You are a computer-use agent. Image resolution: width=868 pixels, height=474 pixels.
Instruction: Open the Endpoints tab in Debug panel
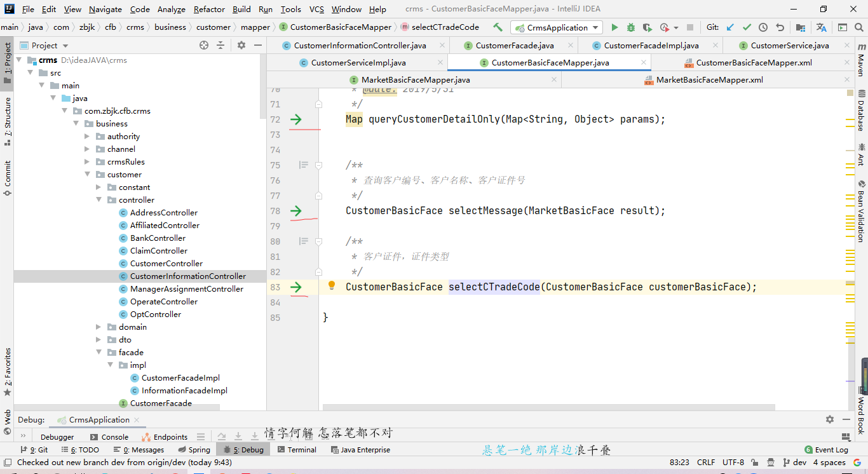point(165,437)
